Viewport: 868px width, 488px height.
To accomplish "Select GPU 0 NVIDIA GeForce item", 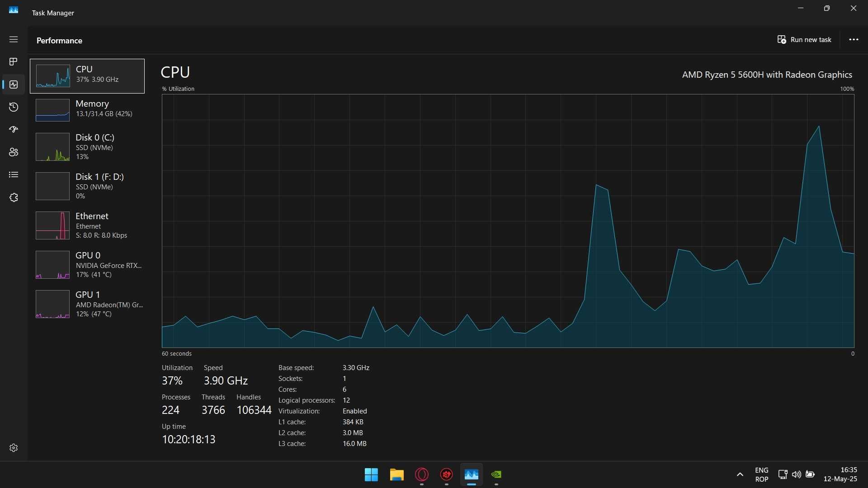I will (x=87, y=265).
